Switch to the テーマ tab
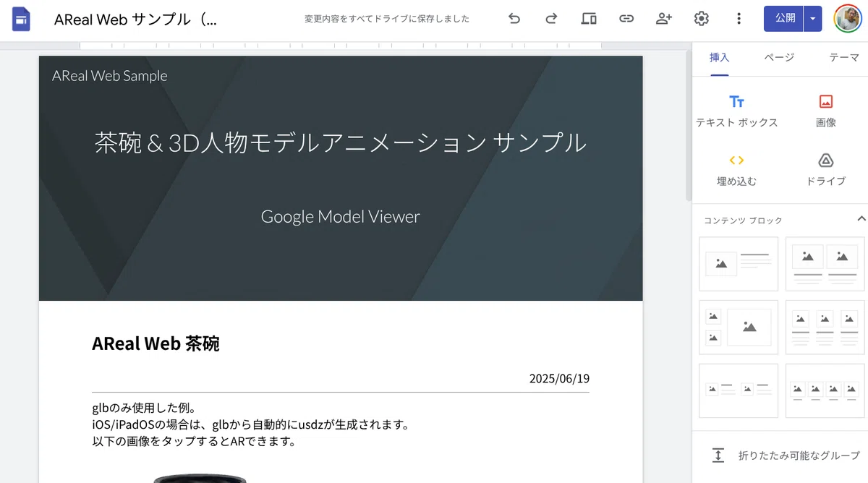868x483 pixels. click(843, 58)
